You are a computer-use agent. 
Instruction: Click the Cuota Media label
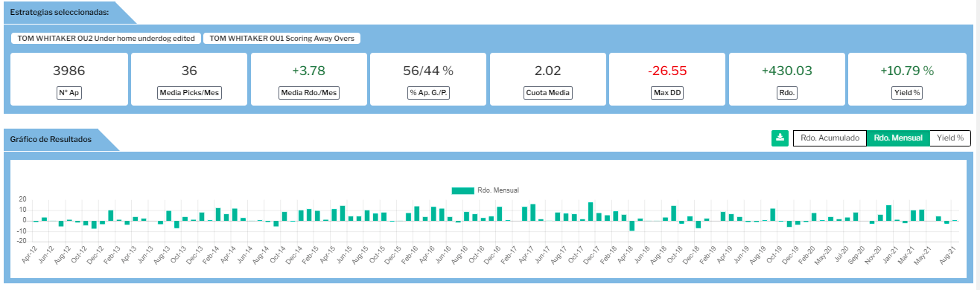click(x=547, y=94)
